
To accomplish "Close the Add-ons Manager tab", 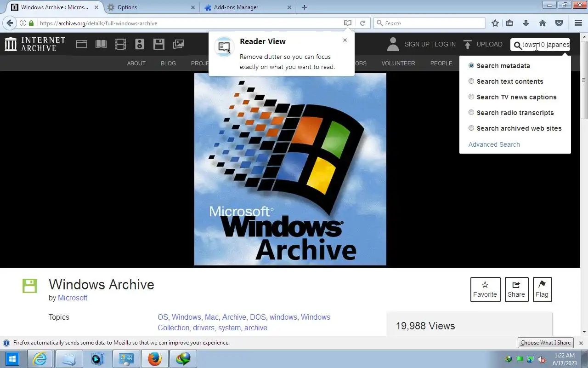I will point(289,7).
